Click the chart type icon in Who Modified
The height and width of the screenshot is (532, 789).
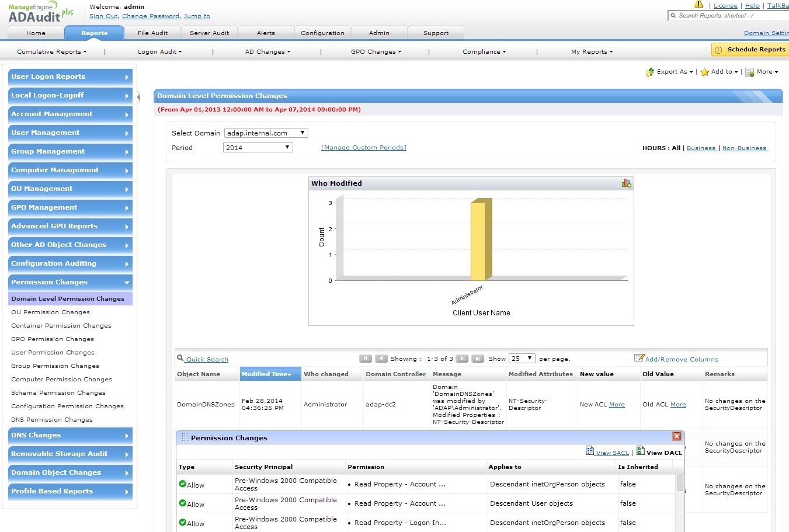tap(626, 183)
